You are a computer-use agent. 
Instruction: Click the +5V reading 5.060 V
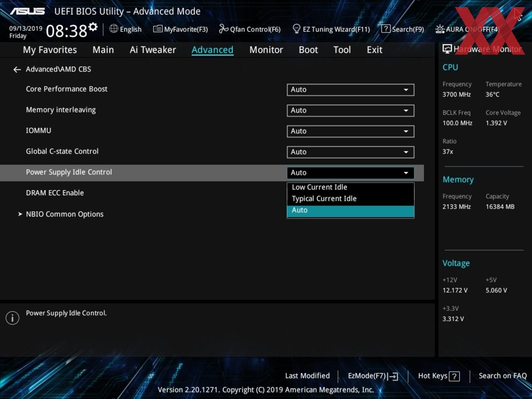(x=496, y=290)
